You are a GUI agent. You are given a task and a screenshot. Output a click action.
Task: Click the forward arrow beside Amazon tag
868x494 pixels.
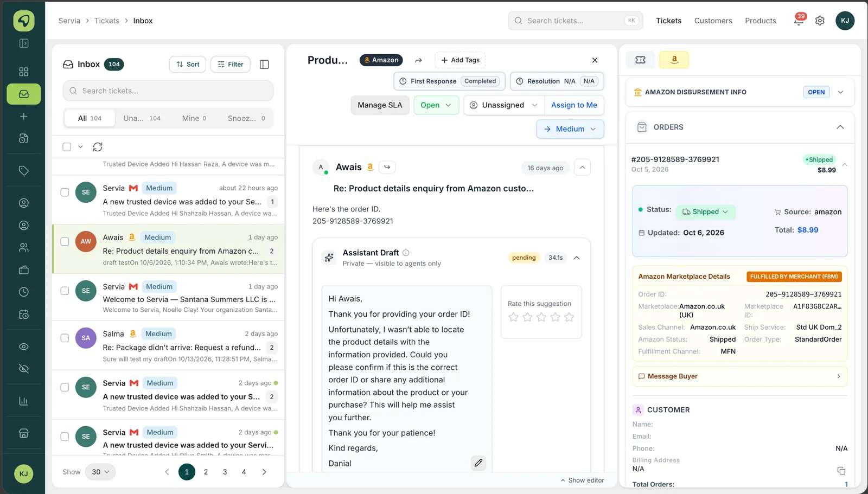tap(418, 60)
